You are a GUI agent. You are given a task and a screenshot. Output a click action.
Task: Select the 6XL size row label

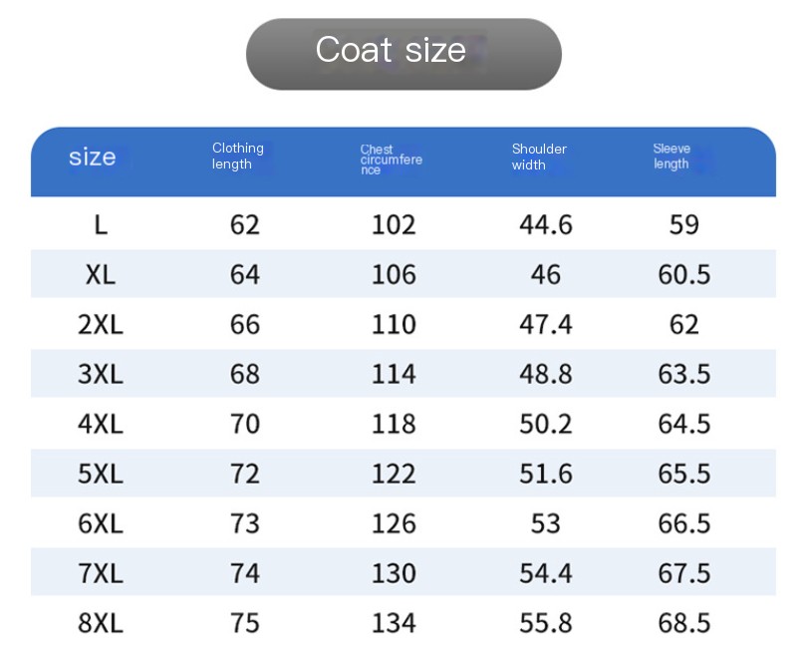click(x=101, y=523)
